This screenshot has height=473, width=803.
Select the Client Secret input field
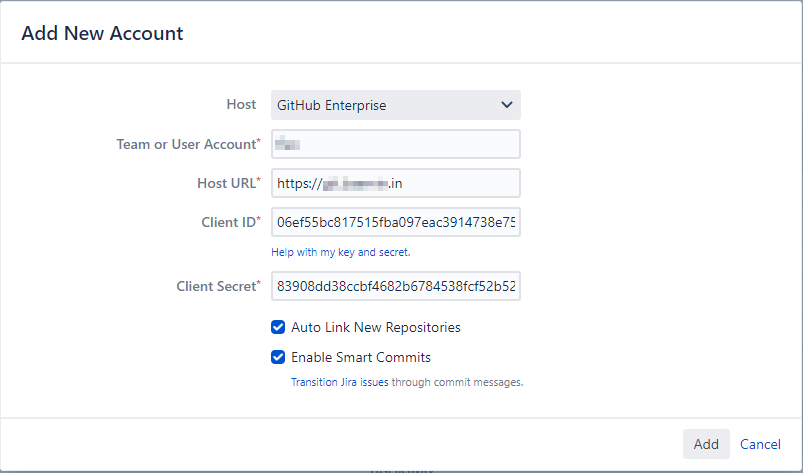coord(395,286)
